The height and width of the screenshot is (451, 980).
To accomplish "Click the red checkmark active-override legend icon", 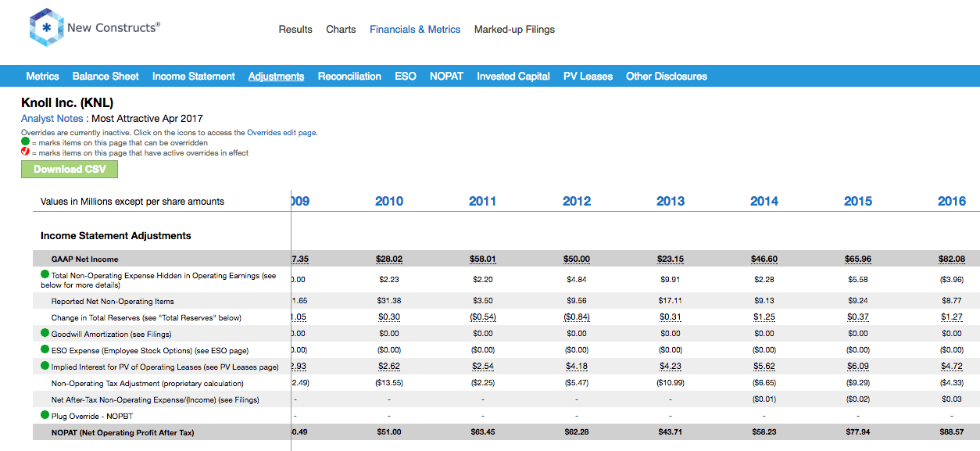I will [26, 152].
